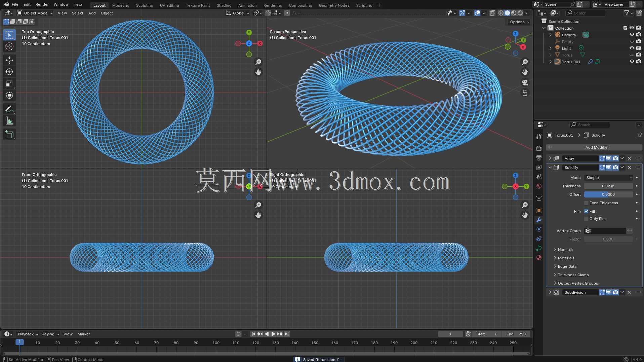This screenshot has width=644, height=362.
Task: Open Solidify Mode Simple dropdown
Action: (609, 178)
